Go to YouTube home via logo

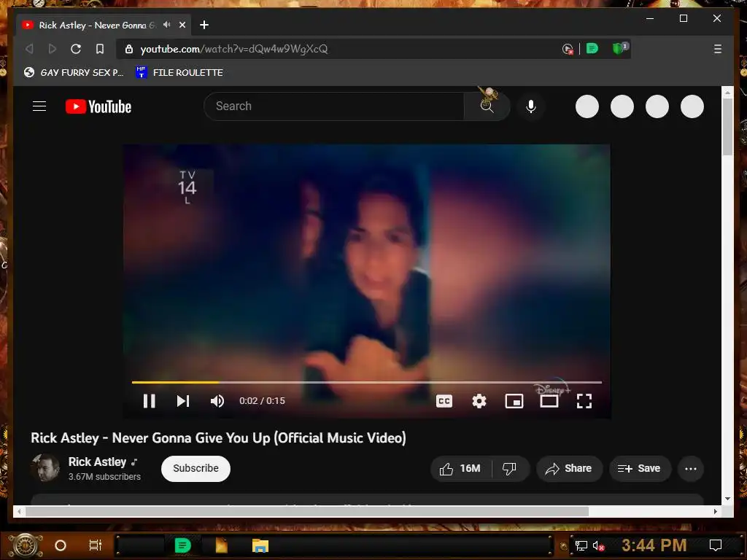[x=98, y=106]
